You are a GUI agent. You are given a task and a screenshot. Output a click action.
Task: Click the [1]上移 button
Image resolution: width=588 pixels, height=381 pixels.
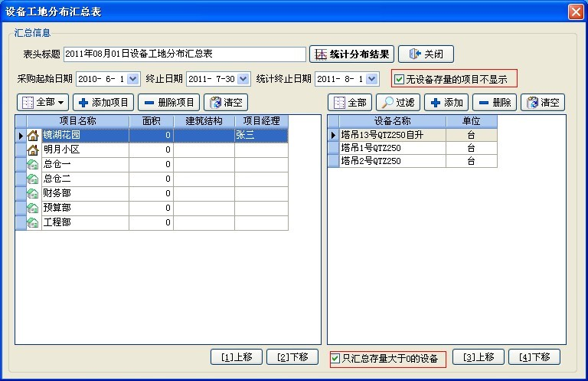237,357
